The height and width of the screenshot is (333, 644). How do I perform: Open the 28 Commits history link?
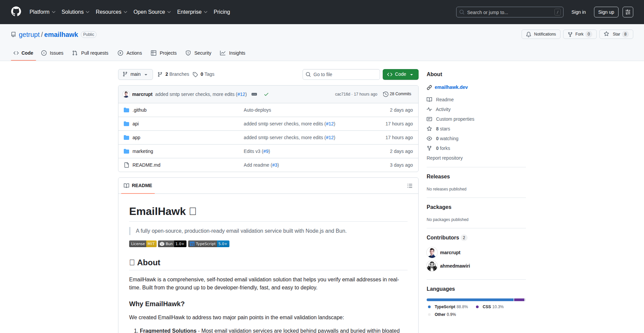(x=397, y=94)
